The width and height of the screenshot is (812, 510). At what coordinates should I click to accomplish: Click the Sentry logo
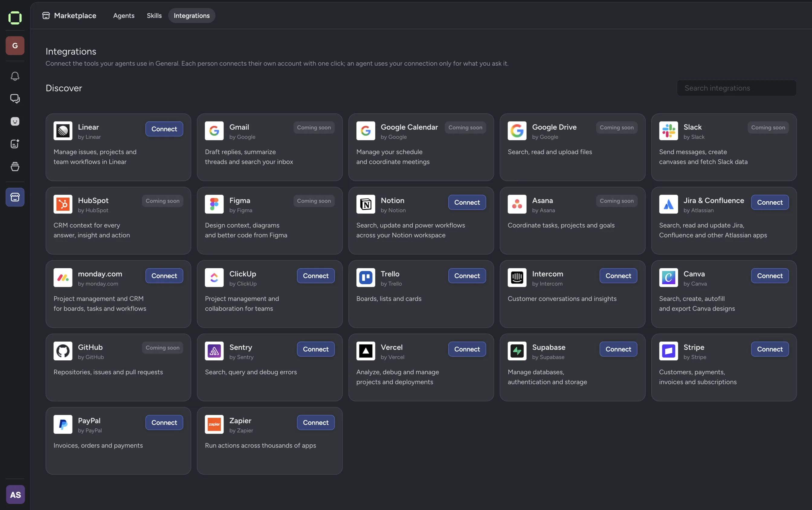coord(214,351)
